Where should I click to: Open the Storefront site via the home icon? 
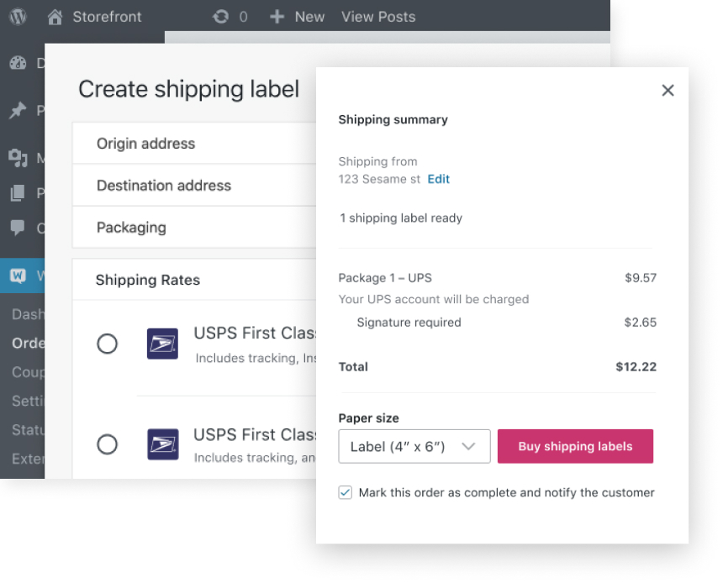click(55, 16)
